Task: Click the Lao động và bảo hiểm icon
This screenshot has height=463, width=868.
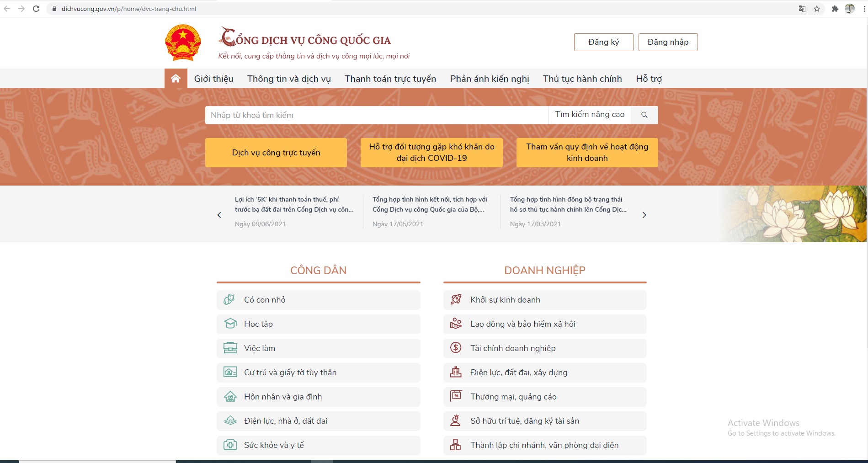Action: [x=456, y=324]
